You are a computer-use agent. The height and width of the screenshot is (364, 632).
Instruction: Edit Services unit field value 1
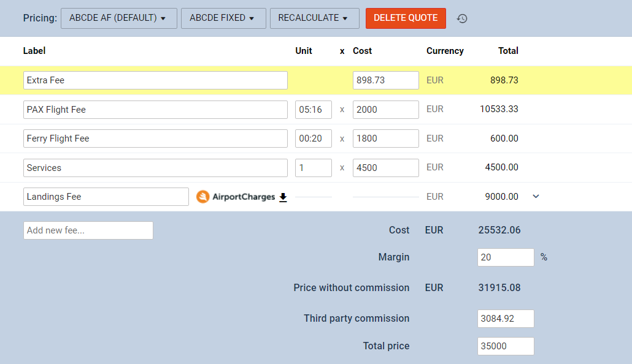click(x=313, y=168)
